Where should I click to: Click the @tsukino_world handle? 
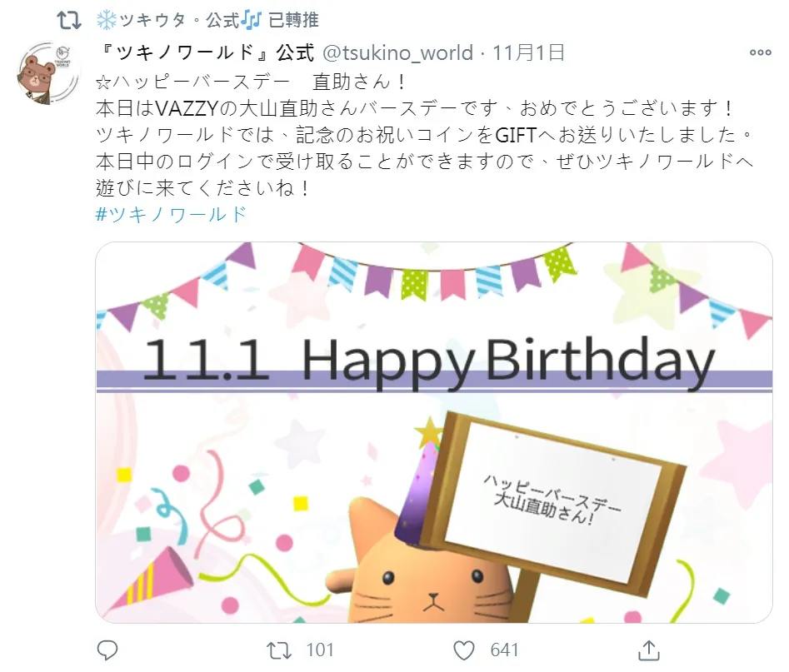click(x=397, y=52)
